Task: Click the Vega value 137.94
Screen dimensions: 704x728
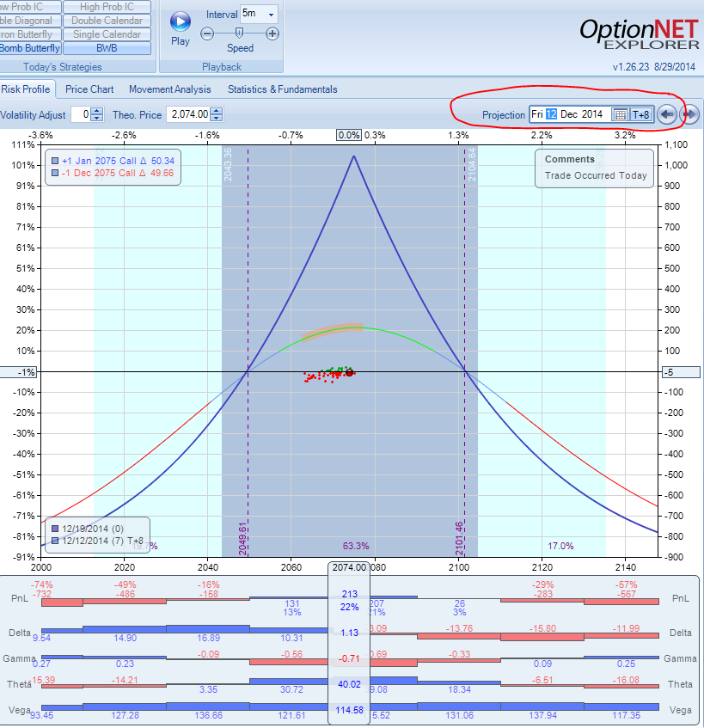Action: coord(542,715)
